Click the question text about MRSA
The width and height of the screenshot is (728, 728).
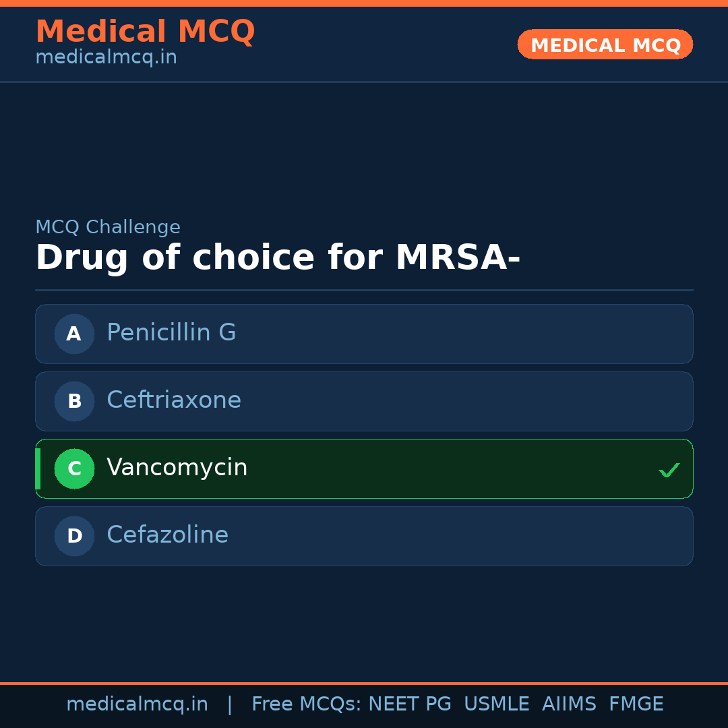coord(278,258)
